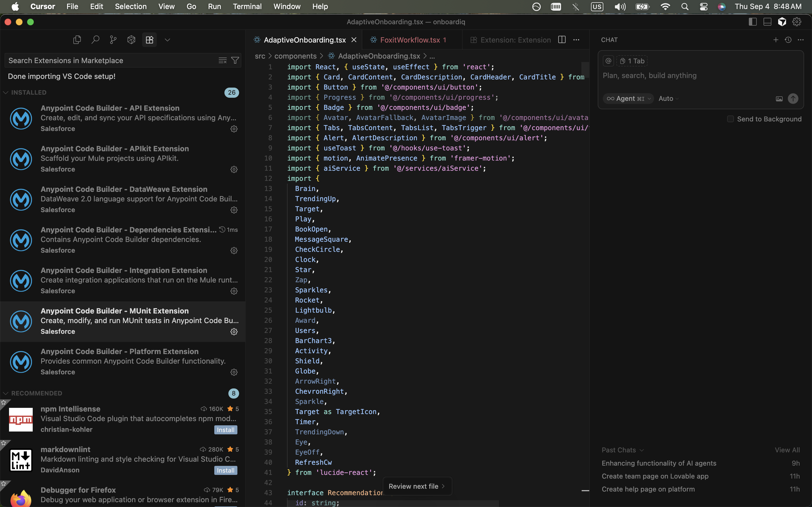Install the npm Intellisense extension
Screen dimensions: 812x507
226,430
